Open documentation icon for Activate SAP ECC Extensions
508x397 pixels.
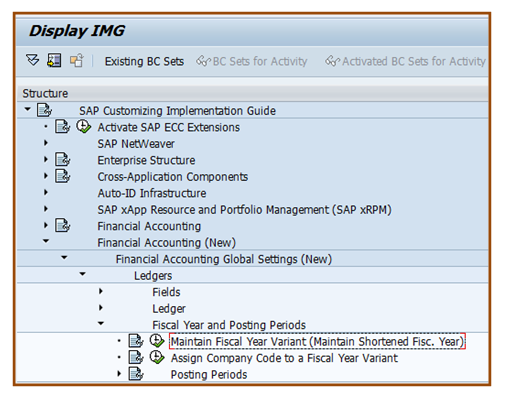pyautogui.click(x=62, y=127)
